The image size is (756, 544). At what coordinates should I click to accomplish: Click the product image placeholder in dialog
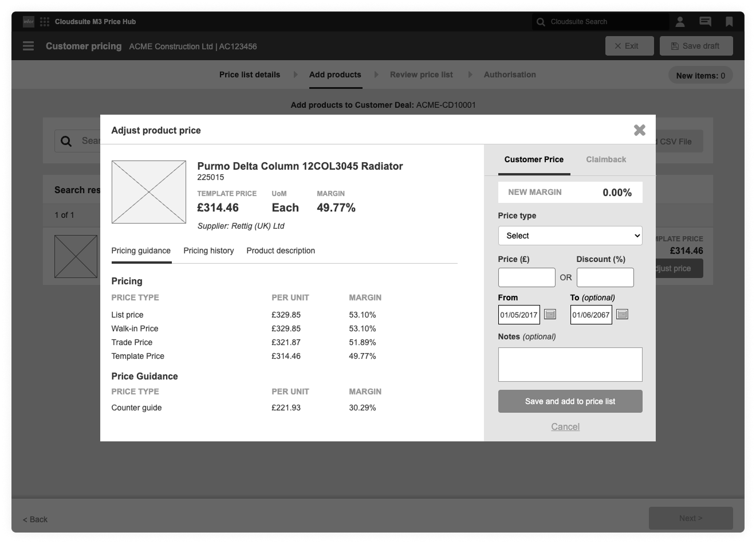pos(149,192)
